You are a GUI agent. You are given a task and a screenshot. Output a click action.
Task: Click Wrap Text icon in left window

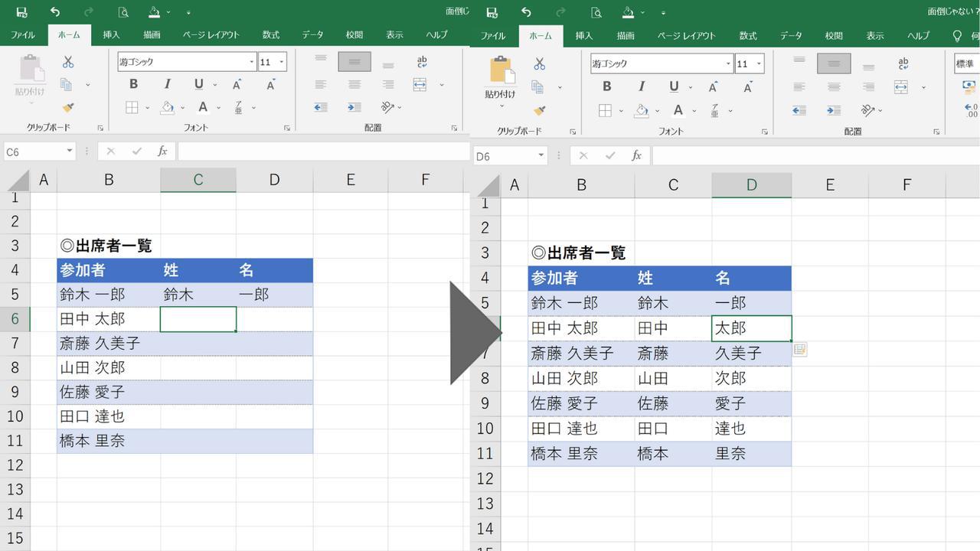422,62
